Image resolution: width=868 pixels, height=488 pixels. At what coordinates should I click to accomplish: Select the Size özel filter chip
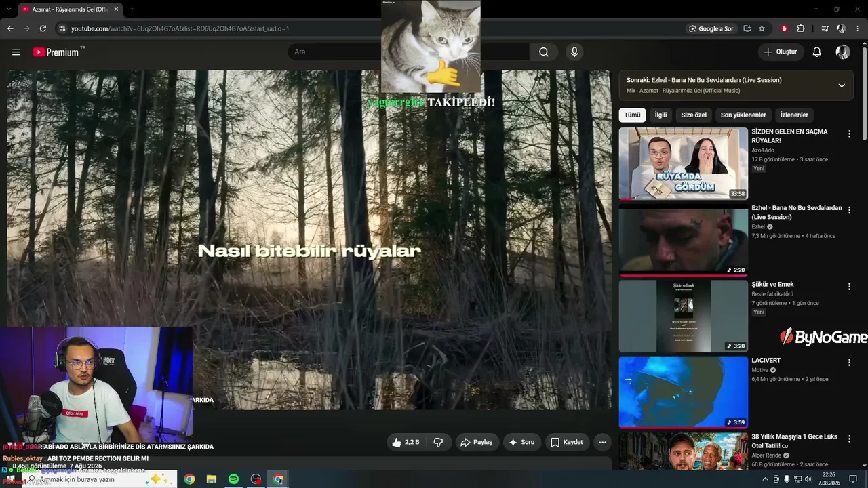point(694,115)
